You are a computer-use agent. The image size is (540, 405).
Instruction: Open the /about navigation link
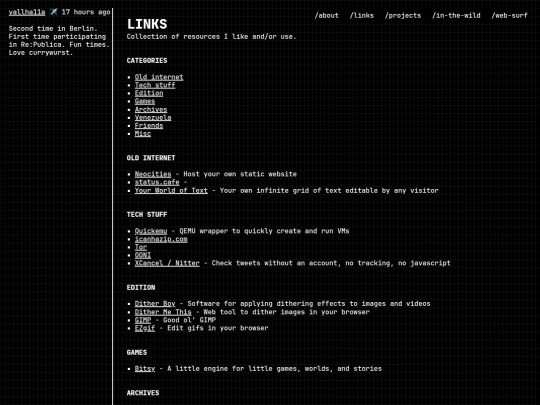pos(326,15)
